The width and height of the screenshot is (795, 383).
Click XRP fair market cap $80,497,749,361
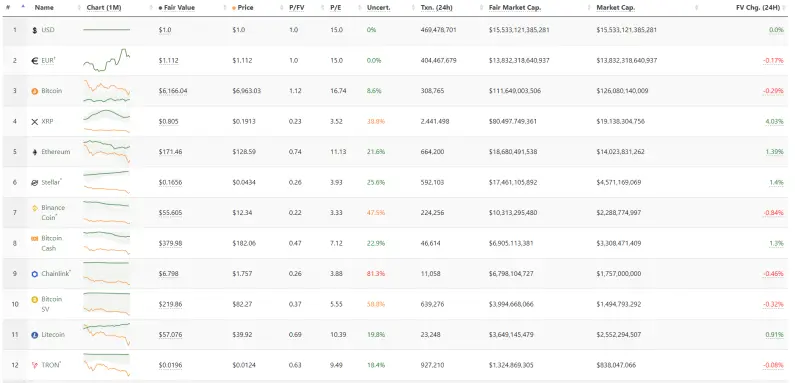(513, 122)
